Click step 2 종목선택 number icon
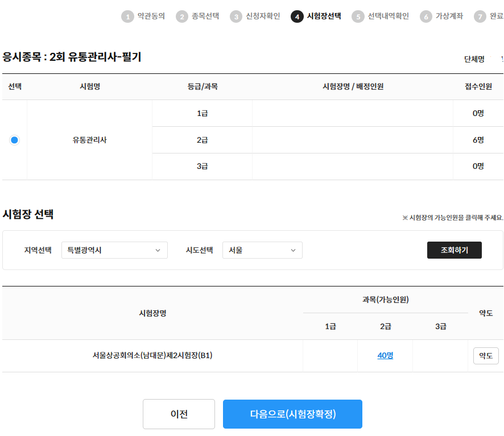The height and width of the screenshot is (436, 504). [182, 16]
